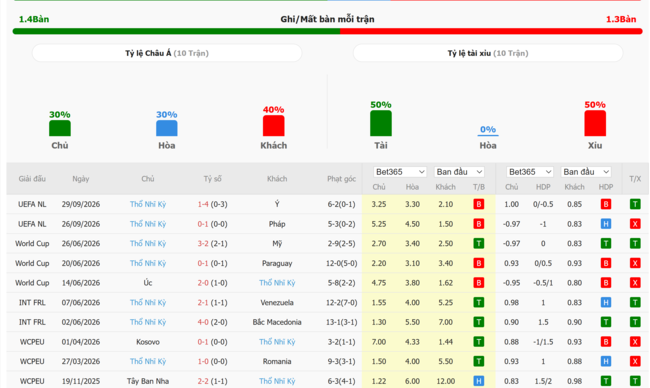This screenshot has width=650, height=388.
Task: Click the 12.00 away odds in the Tây Ban Nha row
Action: click(446, 381)
